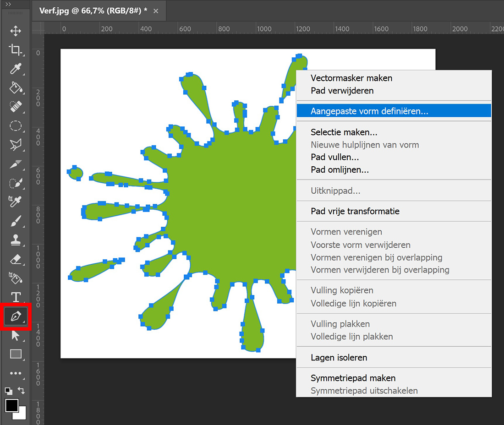Select the Move tool
The width and height of the screenshot is (504, 425).
click(x=16, y=31)
